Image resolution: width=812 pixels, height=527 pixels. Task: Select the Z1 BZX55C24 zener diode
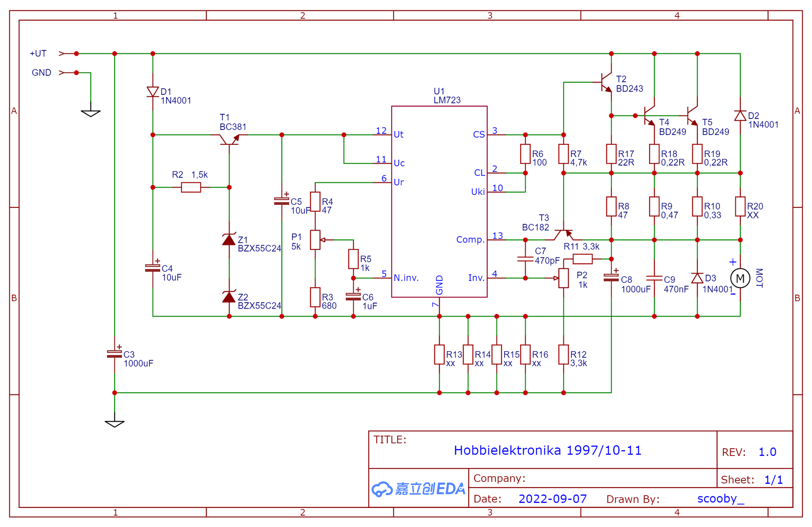click(x=229, y=240)
